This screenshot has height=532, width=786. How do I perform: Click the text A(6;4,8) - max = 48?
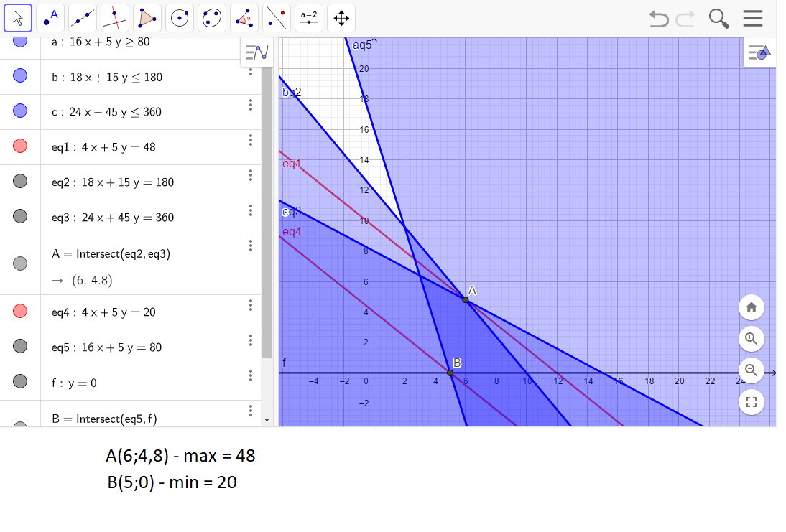[x=180, y=455]
